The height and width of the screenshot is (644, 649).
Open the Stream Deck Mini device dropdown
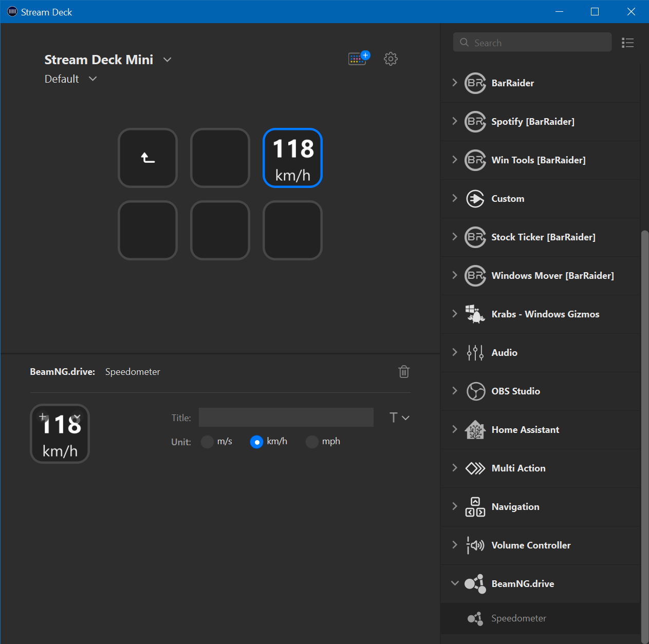(168, 60)
